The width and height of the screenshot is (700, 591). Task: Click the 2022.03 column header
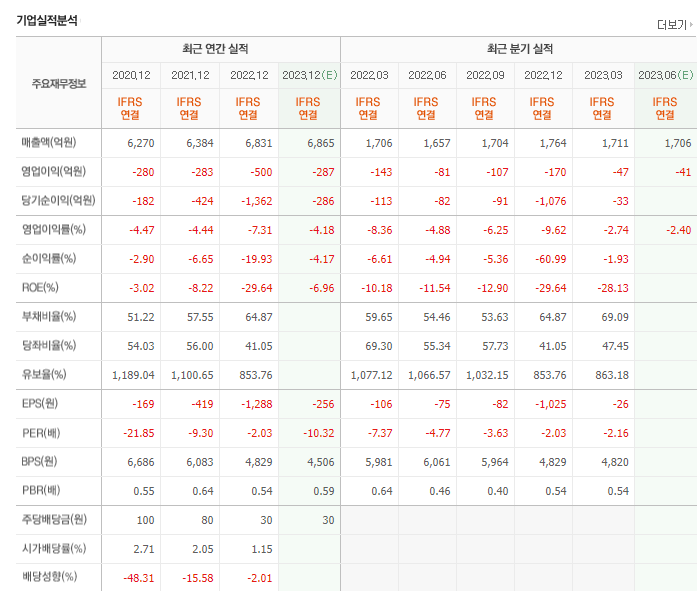369,75
